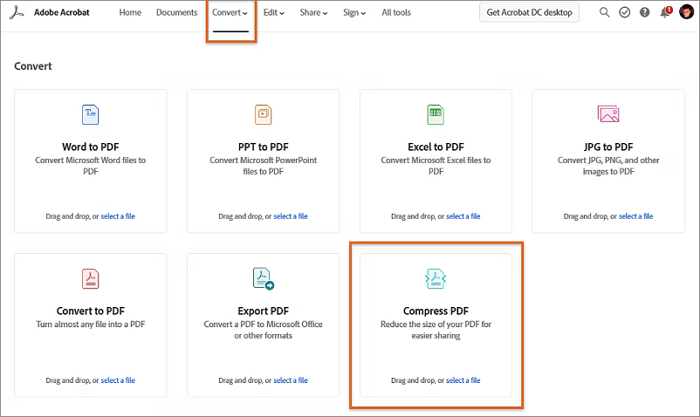Open the notifications bell
The width and height of the screenshot is (700, 417).
pos(665,13)
